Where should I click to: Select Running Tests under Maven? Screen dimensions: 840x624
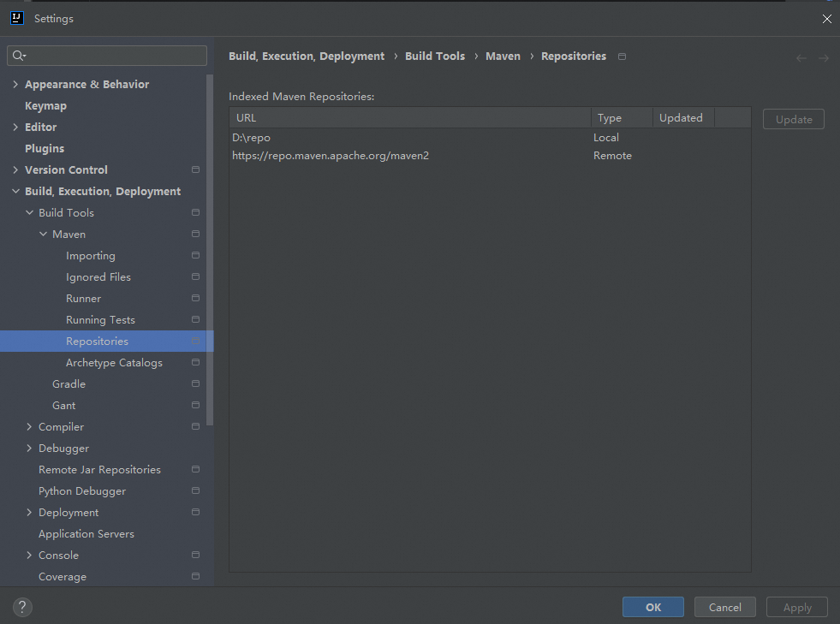coord(100,320)
